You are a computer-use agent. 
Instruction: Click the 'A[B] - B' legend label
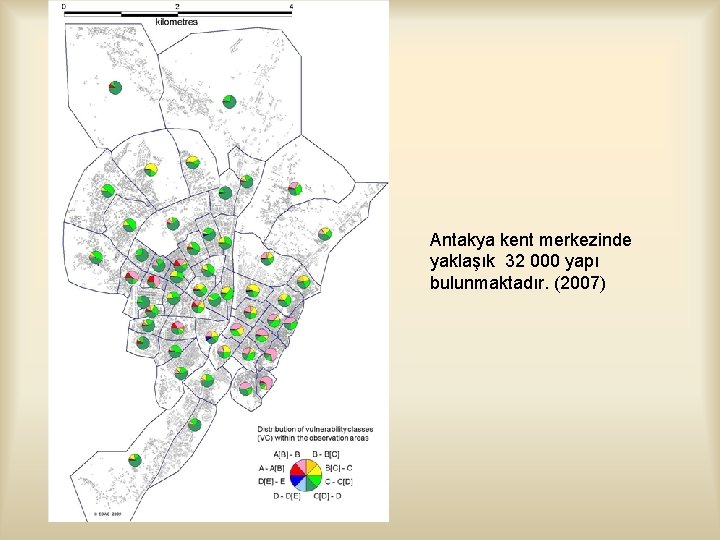tap(287, 455)
